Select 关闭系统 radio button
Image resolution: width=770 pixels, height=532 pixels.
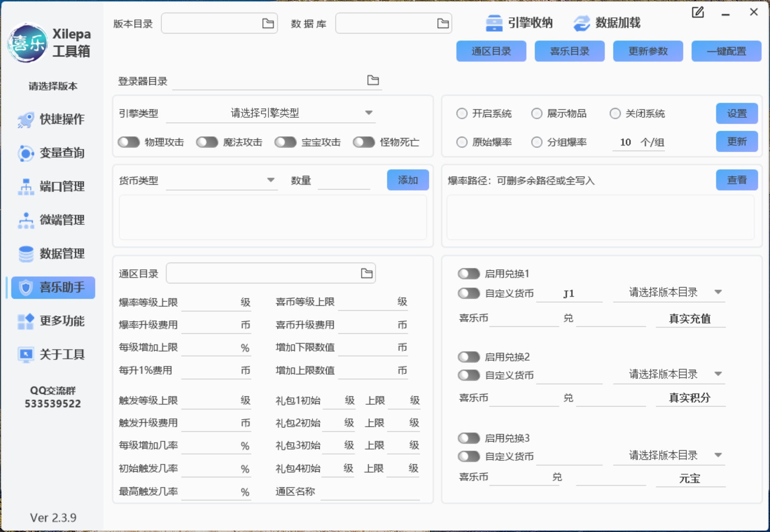pos(615,113)
